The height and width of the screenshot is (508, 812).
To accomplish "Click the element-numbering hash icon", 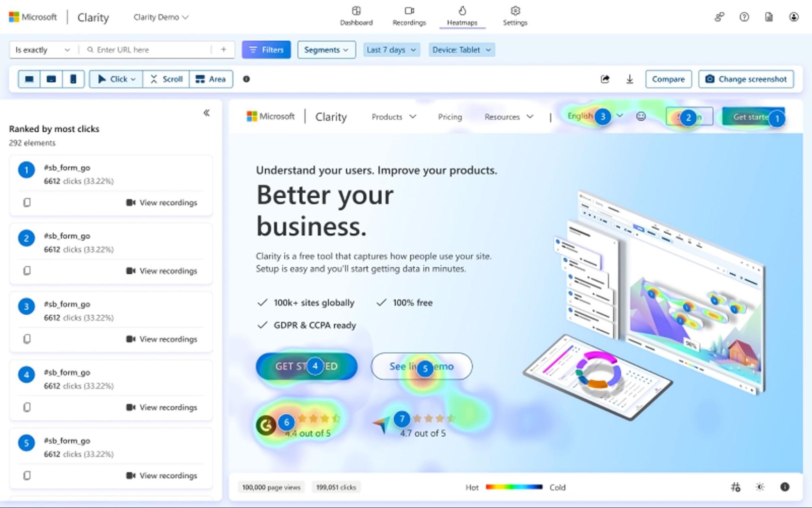I will pyautogui.click(x=736, y=487).
